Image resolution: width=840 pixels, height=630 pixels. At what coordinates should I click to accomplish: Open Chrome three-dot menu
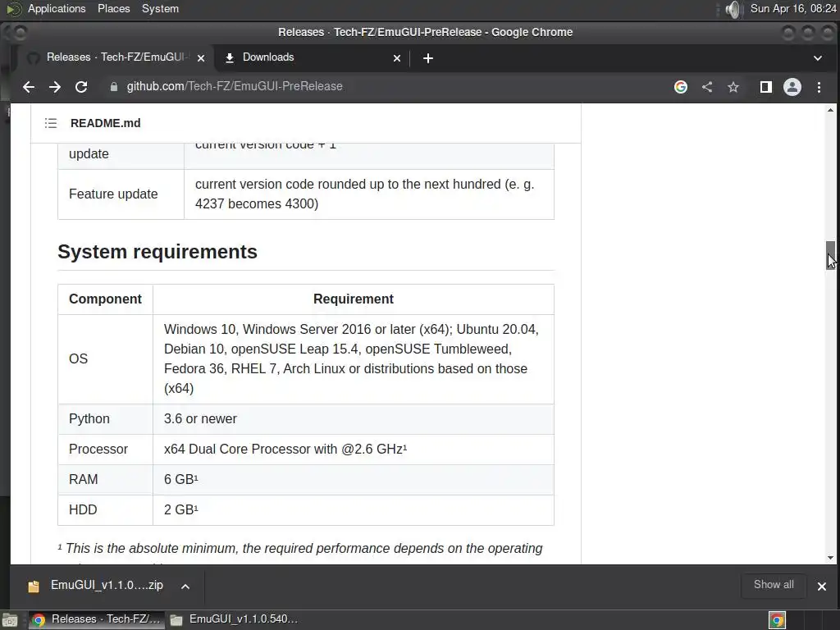[x=819, y=87]
